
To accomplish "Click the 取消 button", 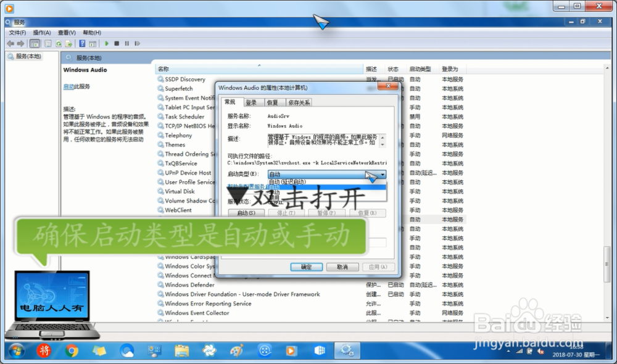I will (x=342, y=267).
